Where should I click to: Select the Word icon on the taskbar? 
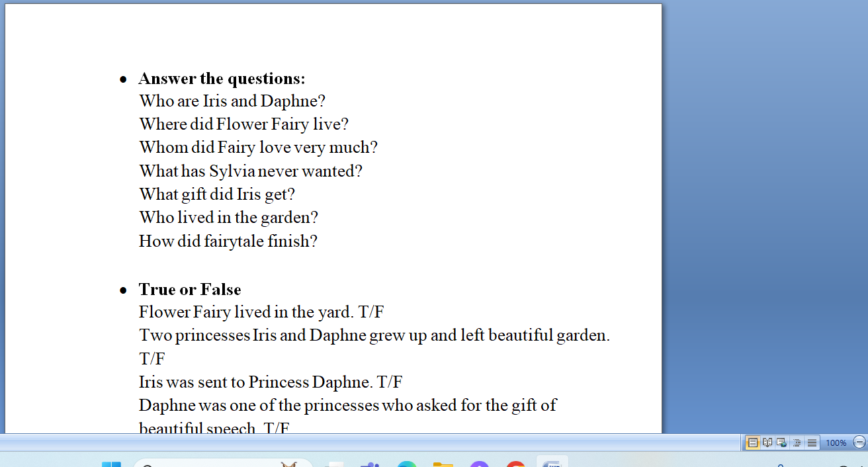point(552,464)
